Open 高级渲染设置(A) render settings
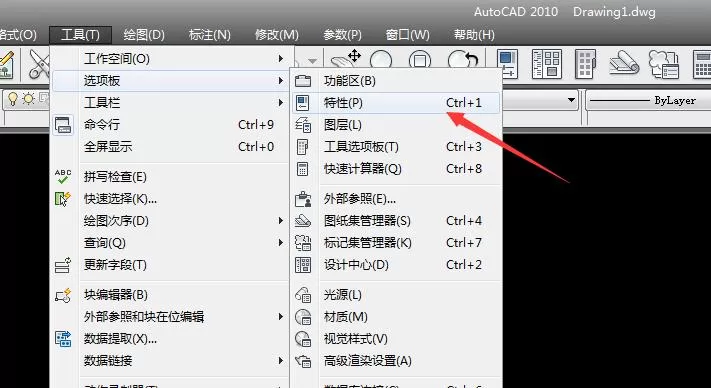711x388 pixels. tap(396, 361)
